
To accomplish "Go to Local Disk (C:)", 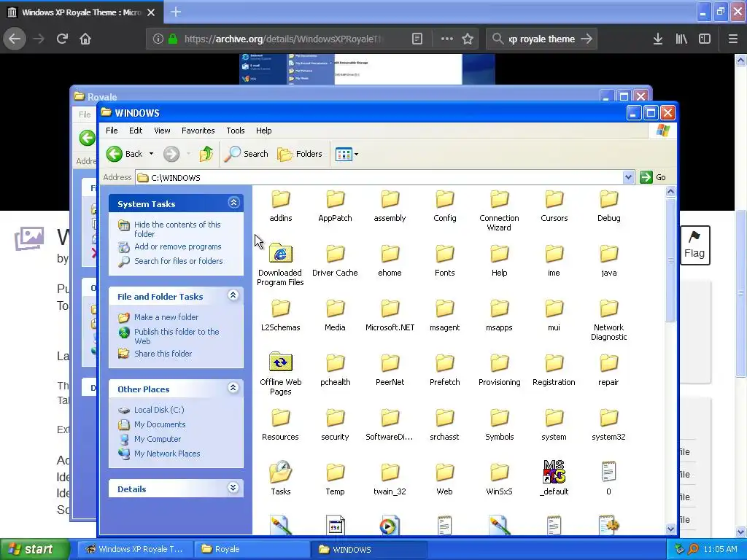I will tap(159, 410).
